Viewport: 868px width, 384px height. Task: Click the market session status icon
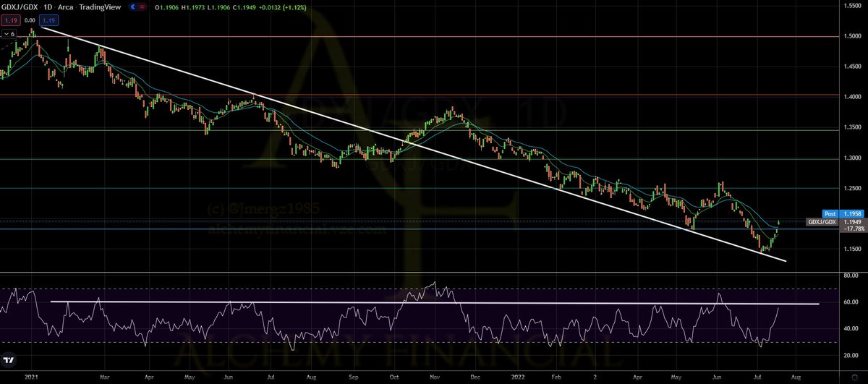pyautogui.click(x=132, y=7)
